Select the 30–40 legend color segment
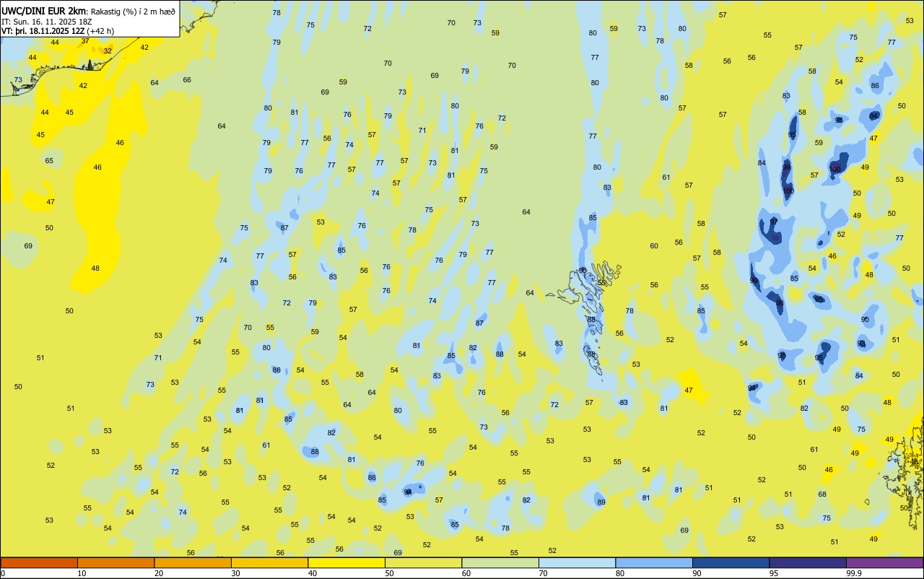The image size is (924, 579). coord(269,562)
